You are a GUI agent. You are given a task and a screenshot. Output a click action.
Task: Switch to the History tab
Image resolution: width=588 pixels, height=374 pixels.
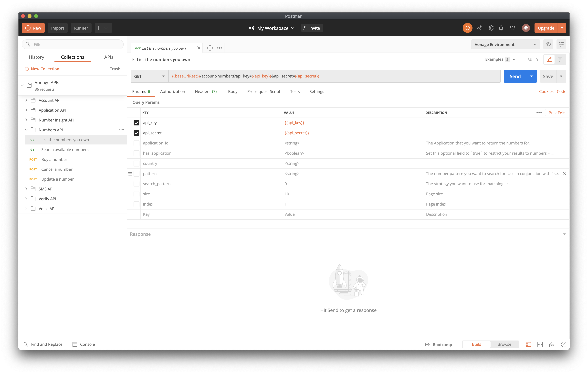(x=36, y=57)
